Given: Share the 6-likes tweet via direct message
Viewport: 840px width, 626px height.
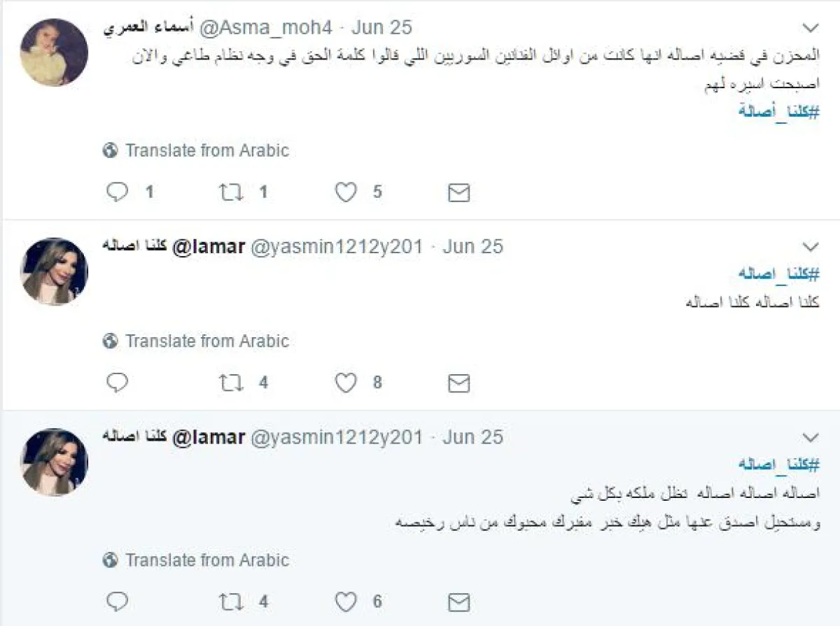Looking at the screenshot, I should tap(458, 602).
